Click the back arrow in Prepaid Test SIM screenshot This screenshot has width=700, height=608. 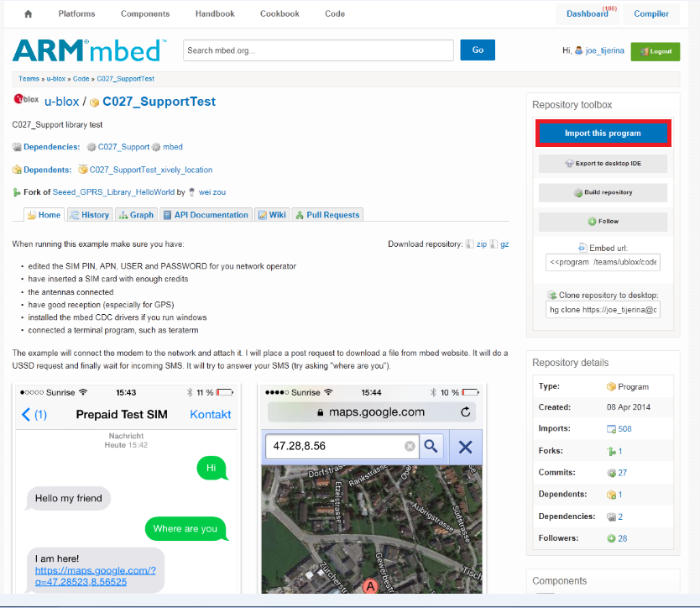tap(26, 414)
